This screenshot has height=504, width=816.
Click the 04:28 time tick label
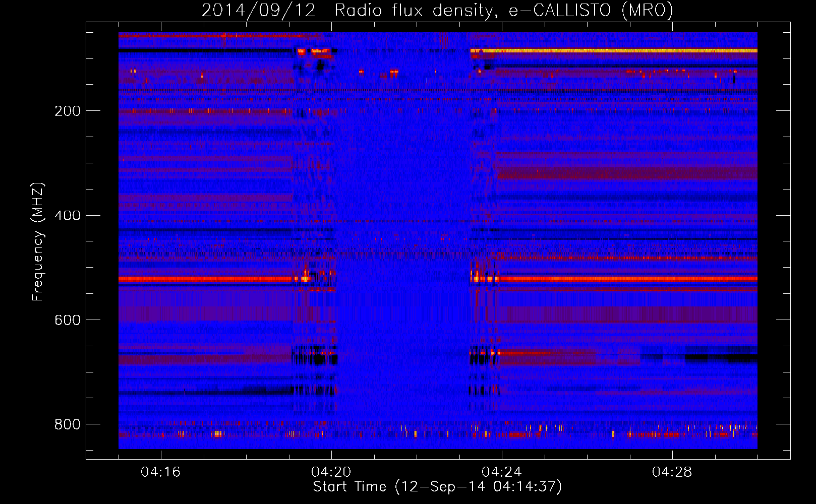click(672, 472)
